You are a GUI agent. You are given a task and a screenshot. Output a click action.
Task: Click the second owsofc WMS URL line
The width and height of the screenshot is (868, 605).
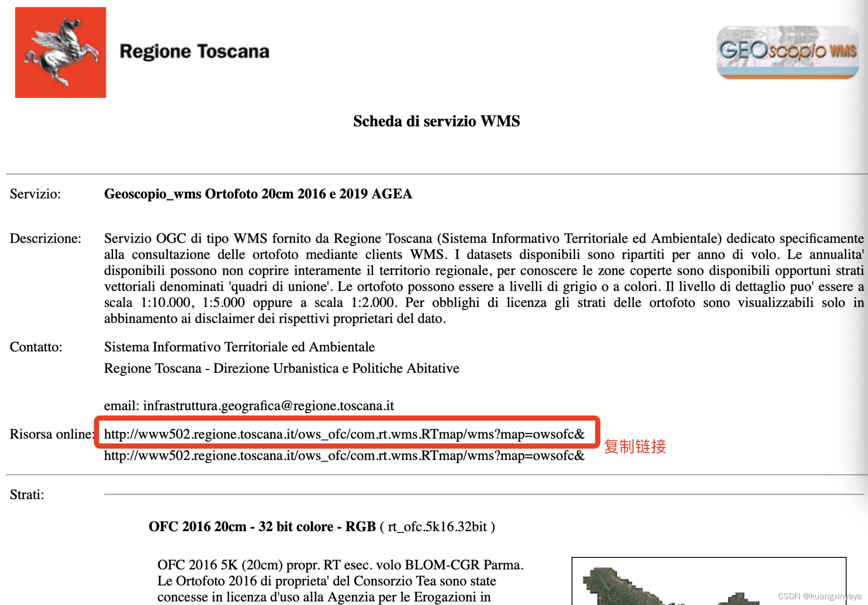coord(344,456)
